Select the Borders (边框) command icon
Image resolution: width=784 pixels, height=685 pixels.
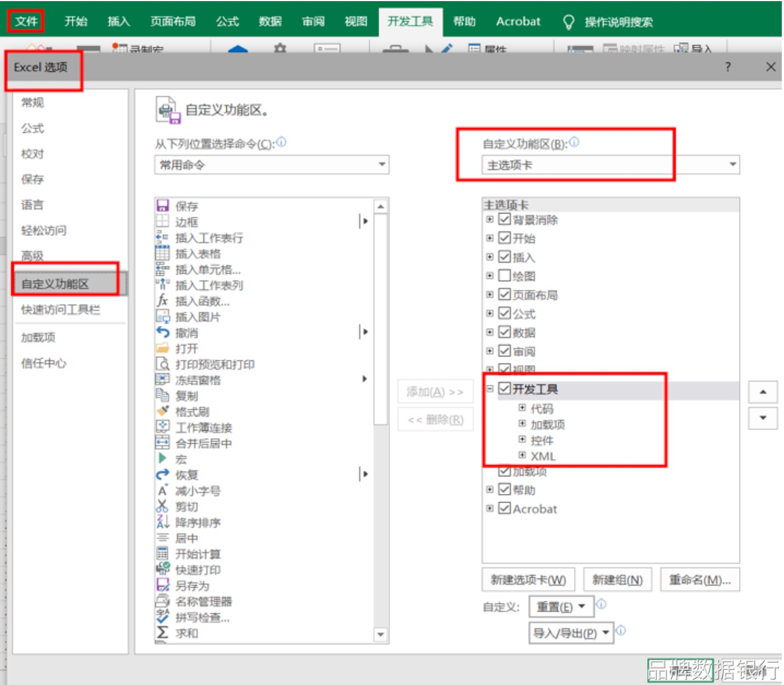162,221
